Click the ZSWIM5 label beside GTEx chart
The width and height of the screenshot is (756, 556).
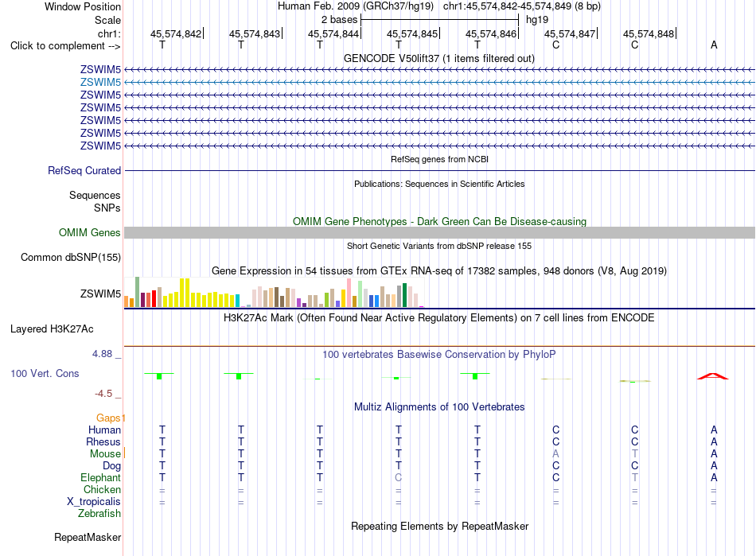[100, 294]
